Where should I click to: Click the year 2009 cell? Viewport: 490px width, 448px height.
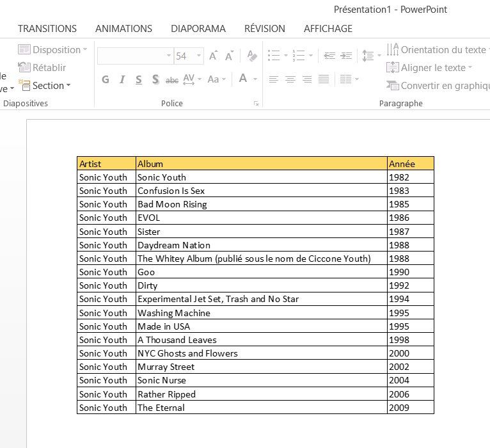[x=411, y=407]
